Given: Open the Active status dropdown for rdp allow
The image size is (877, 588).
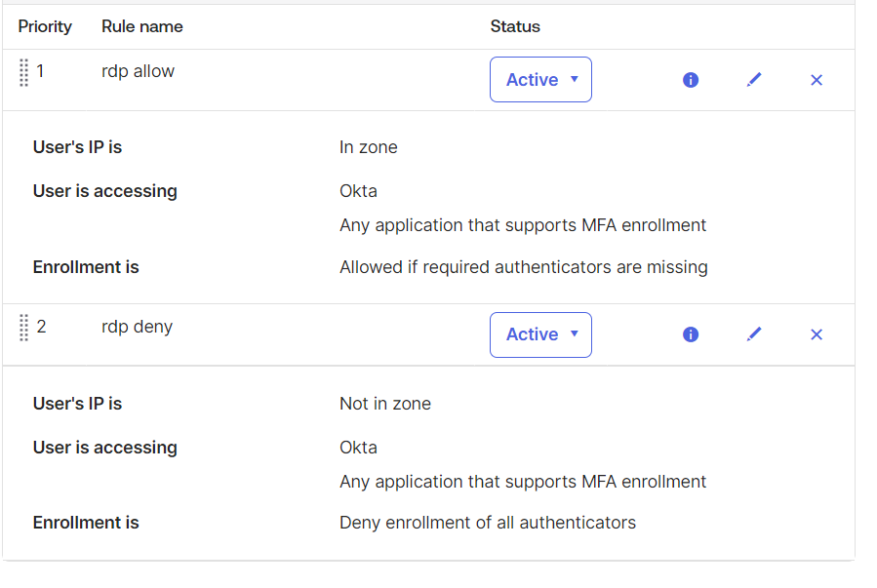Looking at the screenshot, I should pos(540,80).
